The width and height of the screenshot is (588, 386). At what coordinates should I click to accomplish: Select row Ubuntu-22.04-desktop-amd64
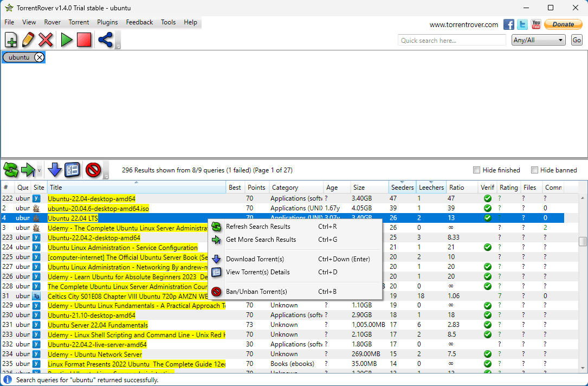(283, 198)
